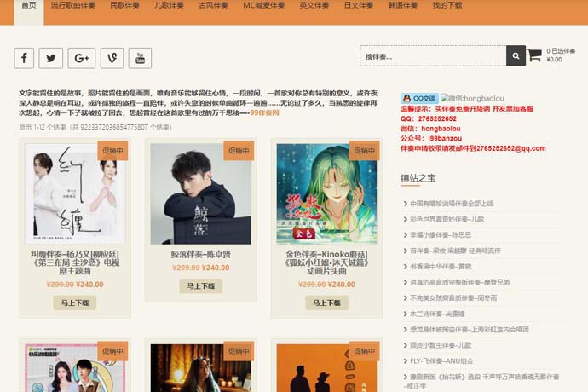Click the red 公众号: i99banzou text

(431, 138)
